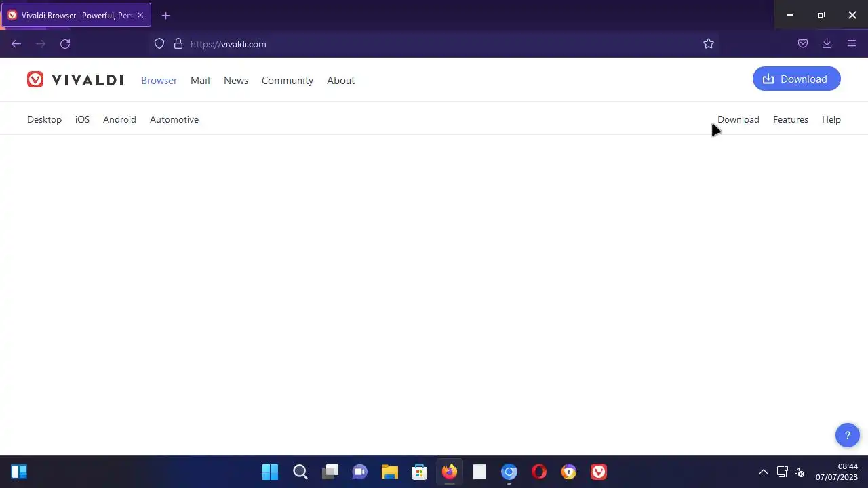Open Chromium browser from the taskbar

click(509, 472)
